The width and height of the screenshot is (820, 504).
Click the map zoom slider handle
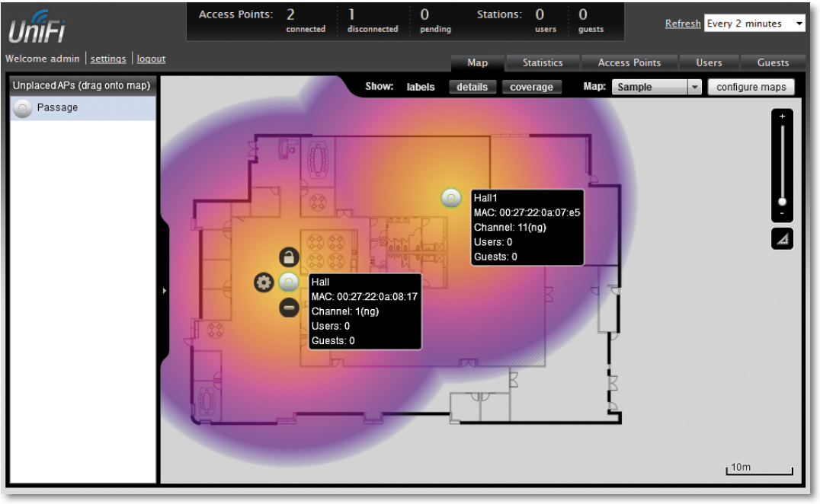coord(782,201)
